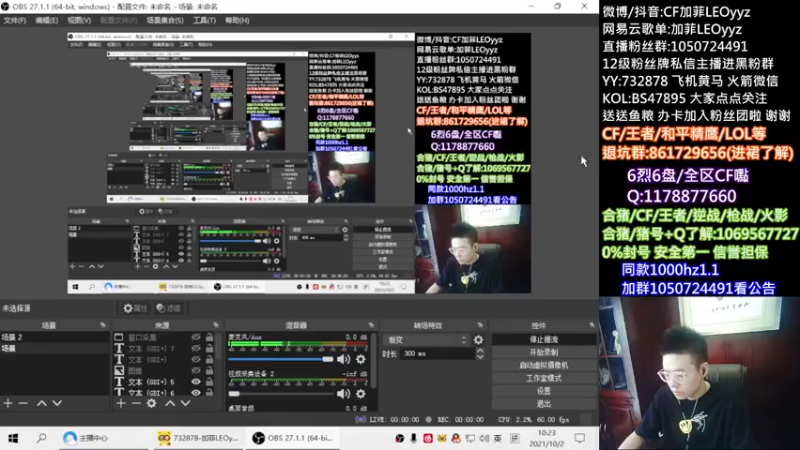Mute the 视频采集设备 2 audio channel
Image resolution: width=800 pixels, height=450 pixels.
pos(343,394)
